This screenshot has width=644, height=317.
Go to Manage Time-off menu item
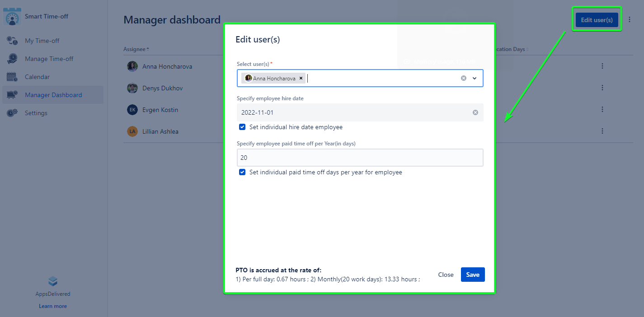coord(49,59)
